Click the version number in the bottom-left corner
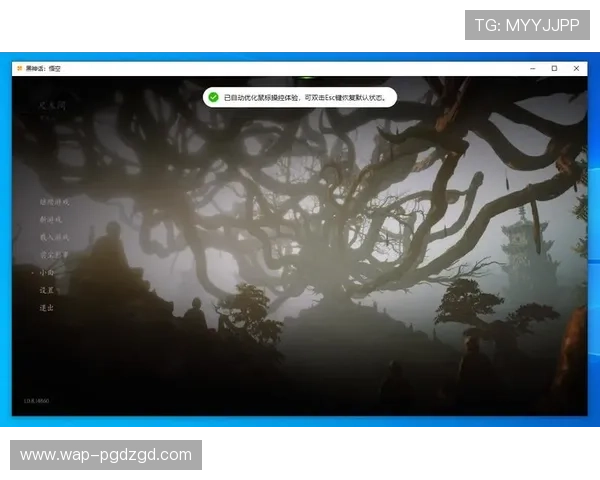The height and width of the screenshot is (480, 600). tap(36, 401)
